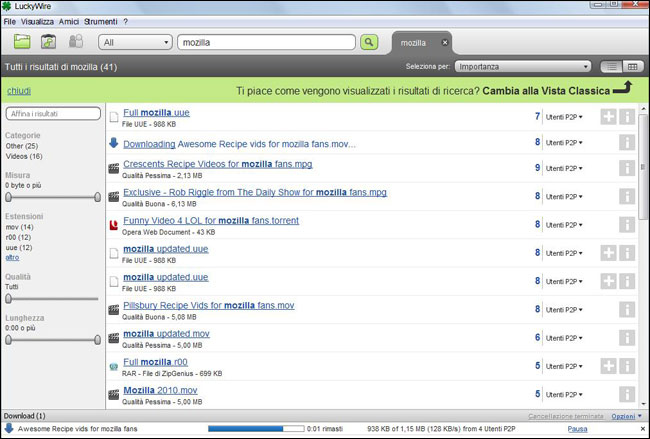Click the green search magnifier button

pos(369,42)
